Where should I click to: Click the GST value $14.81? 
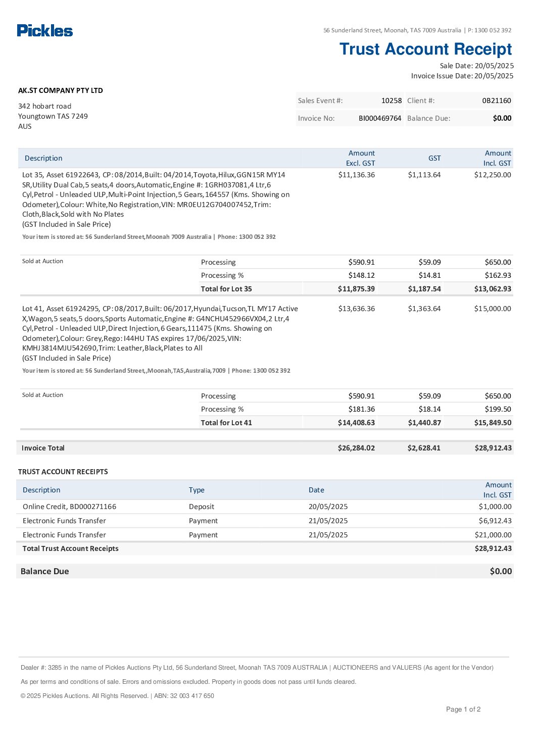click(x=430, y=275)
